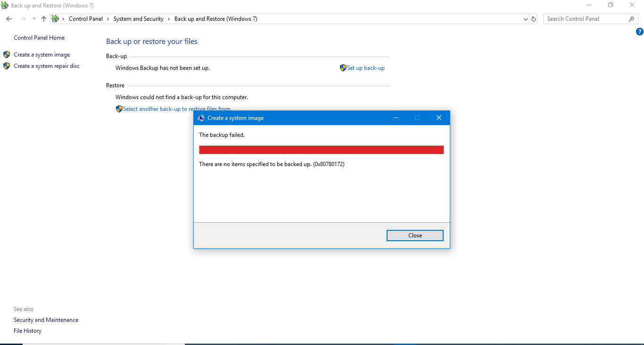Click 'The backup failed.' text
The image size is (644, 345).
pos(222,135)
